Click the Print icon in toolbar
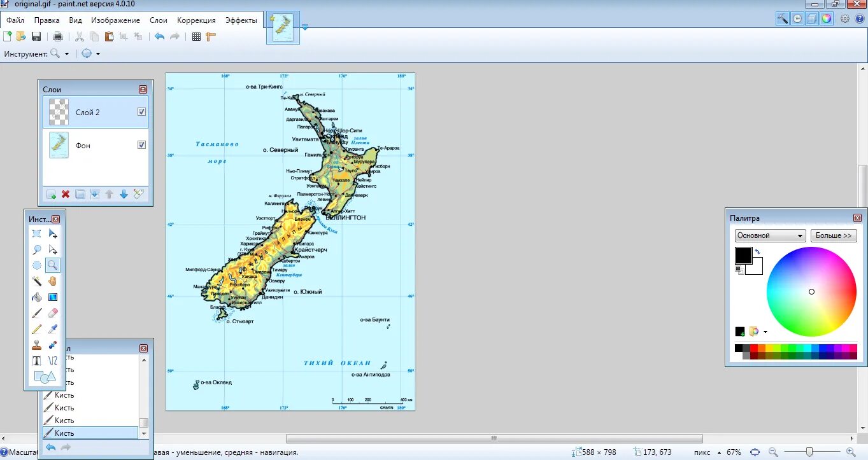868x460 pixels. tap(57, 36)
